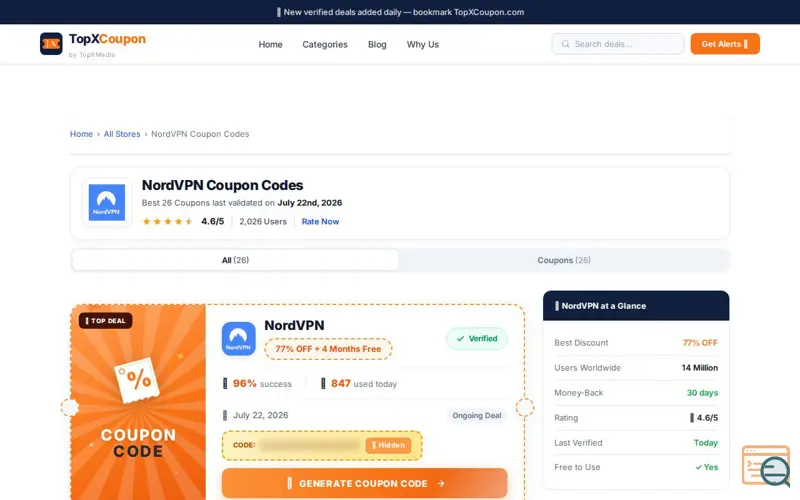Click the 77% OFF + 4 Months Free badge
The height and width of the screenshot is (500, 800).
click(x=328, y=349)
